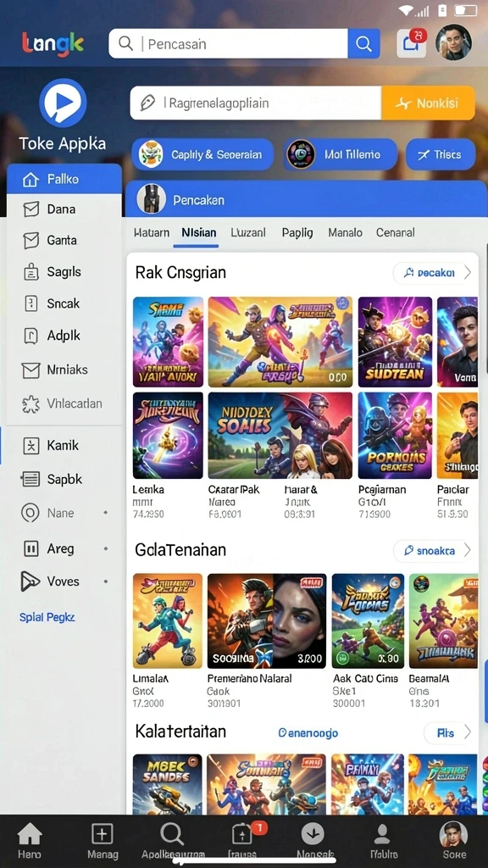
Task: Open the Sudtean game thumbnail
Action: [x=395, y=342]
